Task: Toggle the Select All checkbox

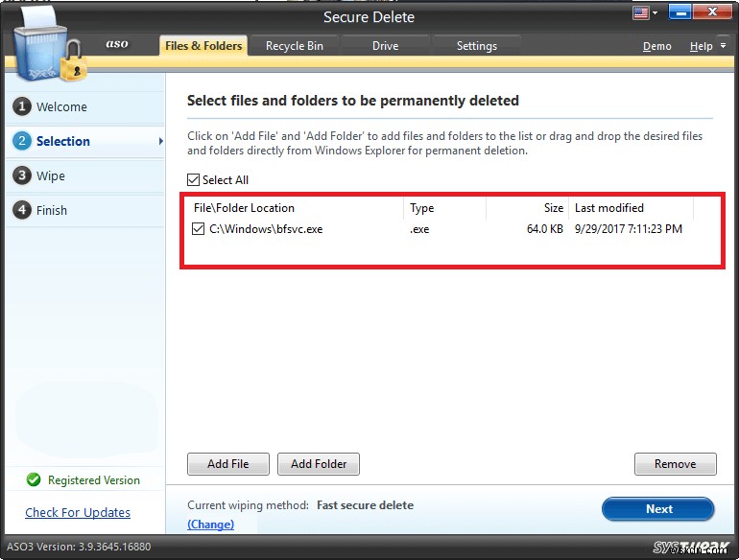Action: click(x=193, y=179)
